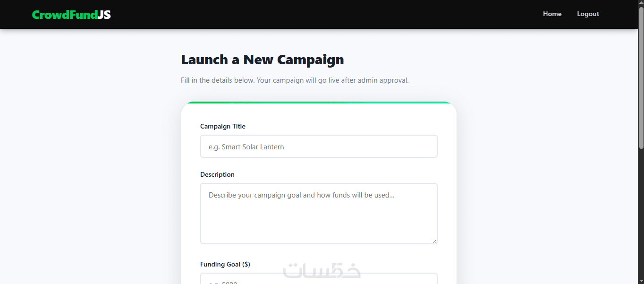Click the "Describe your campaign goal" placeholder
644x284 pixels.
pyautogui.click(x=301, y=195)
